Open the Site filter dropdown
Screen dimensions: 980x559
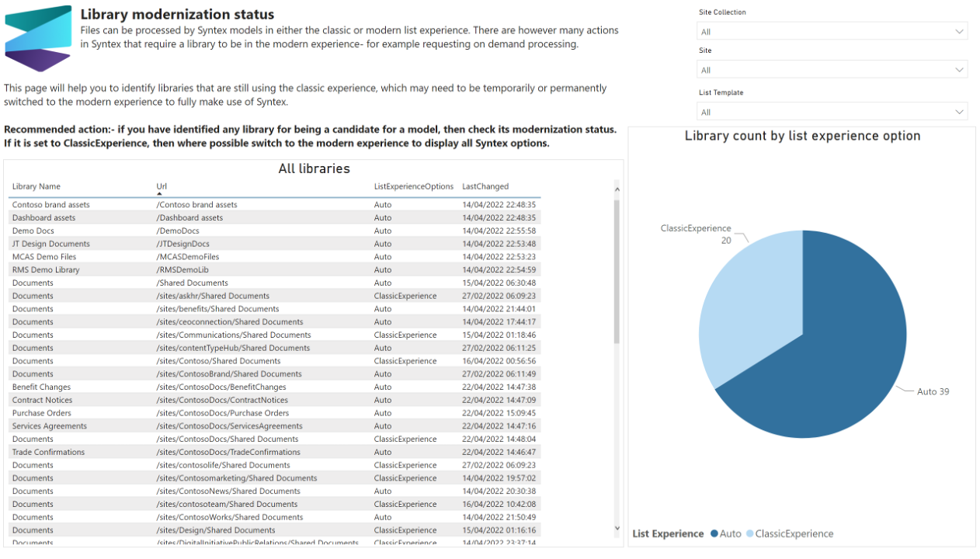coord(832,70)
